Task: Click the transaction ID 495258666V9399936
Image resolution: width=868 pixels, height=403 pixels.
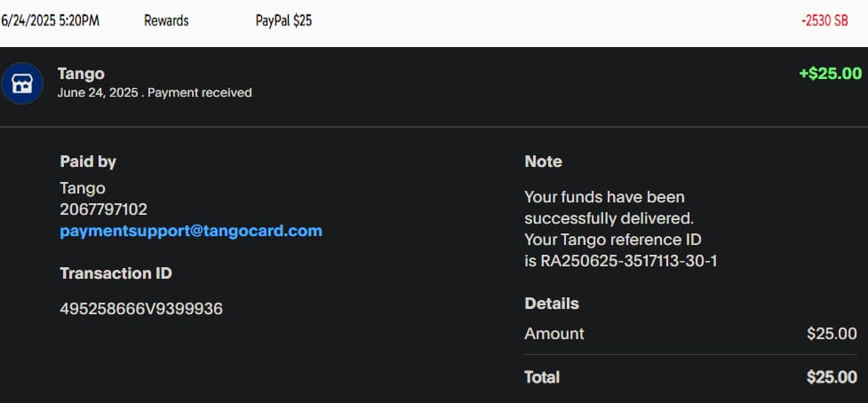Action: coord(141,309)
